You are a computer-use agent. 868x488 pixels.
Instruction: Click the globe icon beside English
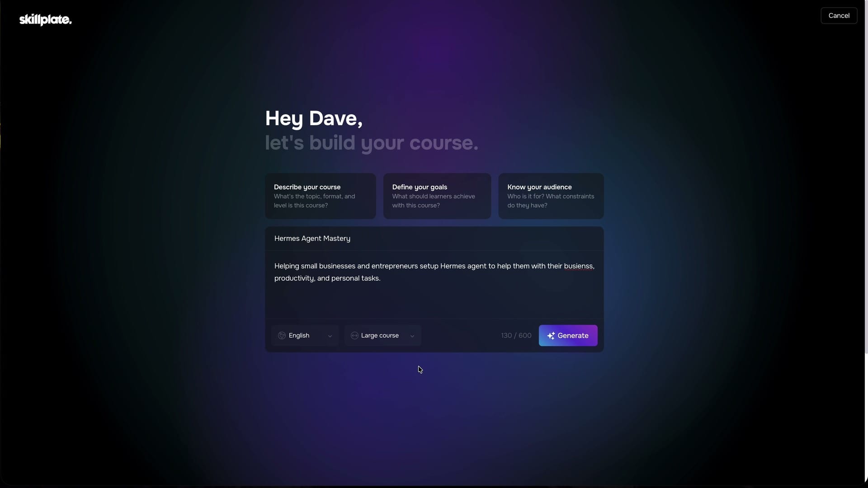pos(282,335)
